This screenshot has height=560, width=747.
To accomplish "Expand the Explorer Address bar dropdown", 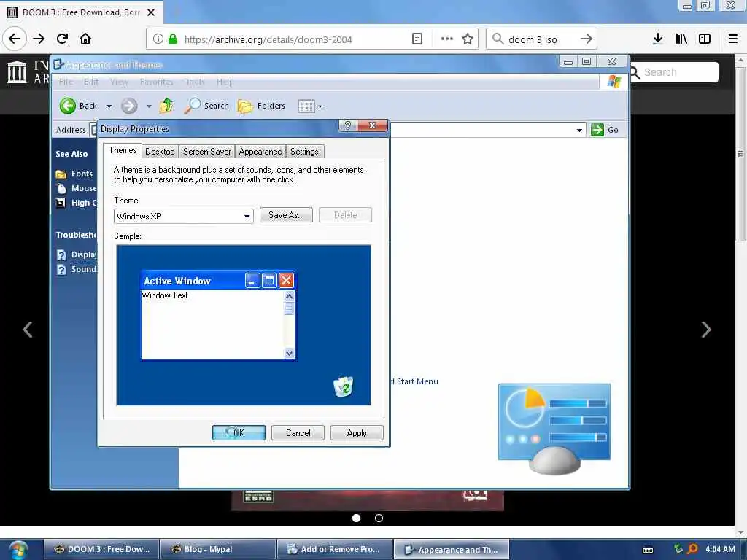I will (579, 130).
